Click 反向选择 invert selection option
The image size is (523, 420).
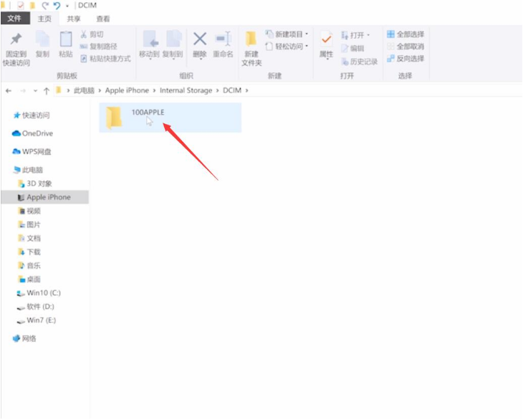[x=406, y=59]
